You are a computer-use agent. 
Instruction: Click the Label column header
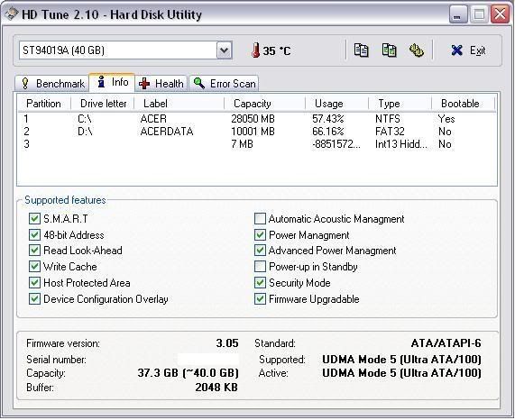tap(179, 104)
